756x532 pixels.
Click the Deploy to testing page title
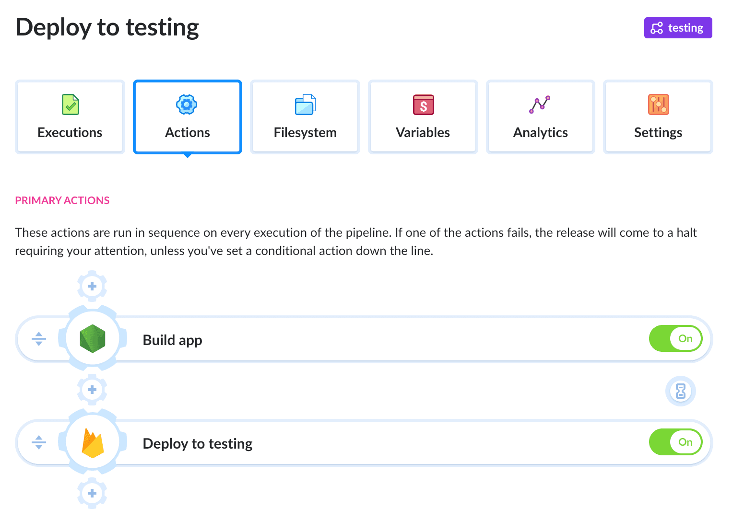point(107,27)
